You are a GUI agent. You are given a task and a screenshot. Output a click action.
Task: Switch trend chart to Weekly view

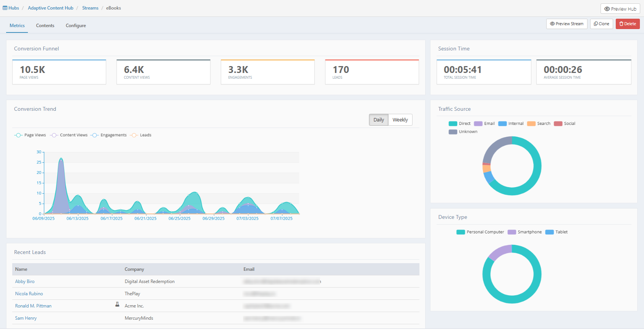[x=400, y=120]
